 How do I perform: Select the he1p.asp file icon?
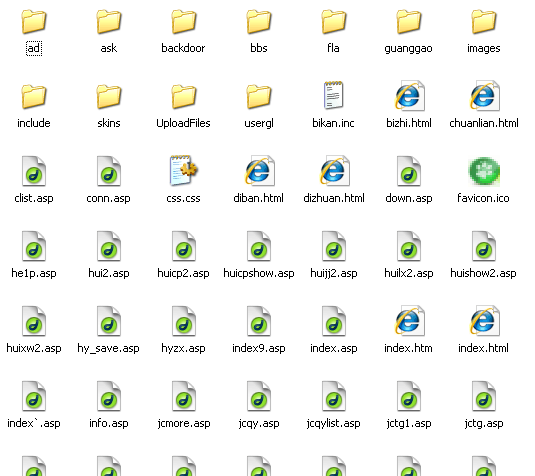[x=33, y=246]
